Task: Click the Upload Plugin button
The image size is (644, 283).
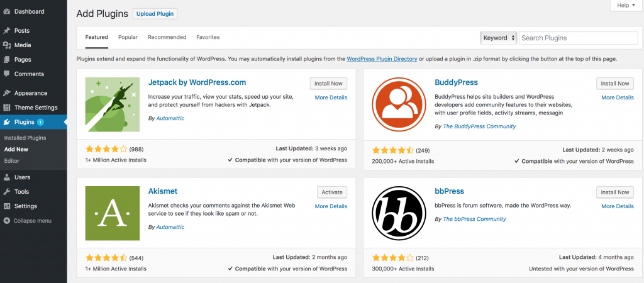Action: [155, 14]
